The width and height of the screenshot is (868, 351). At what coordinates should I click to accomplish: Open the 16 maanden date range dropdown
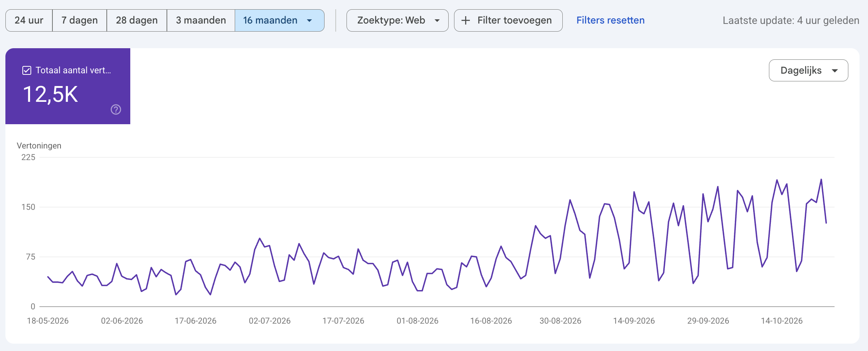(x=279, y=20)
